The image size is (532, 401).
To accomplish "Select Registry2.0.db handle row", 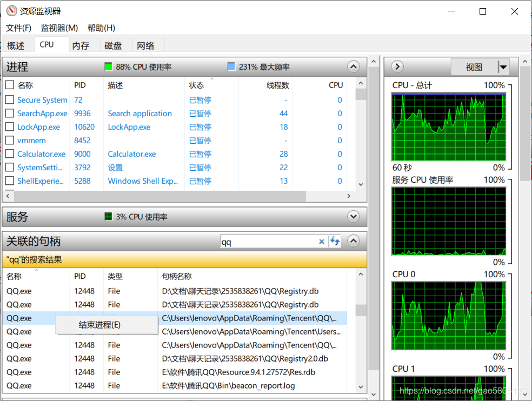I will tap(175, 359).
